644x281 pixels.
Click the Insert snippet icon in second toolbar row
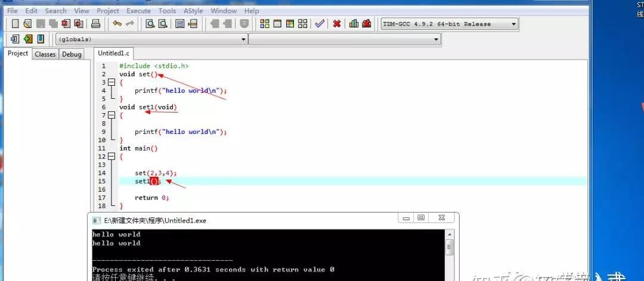(x=15, y=39)
